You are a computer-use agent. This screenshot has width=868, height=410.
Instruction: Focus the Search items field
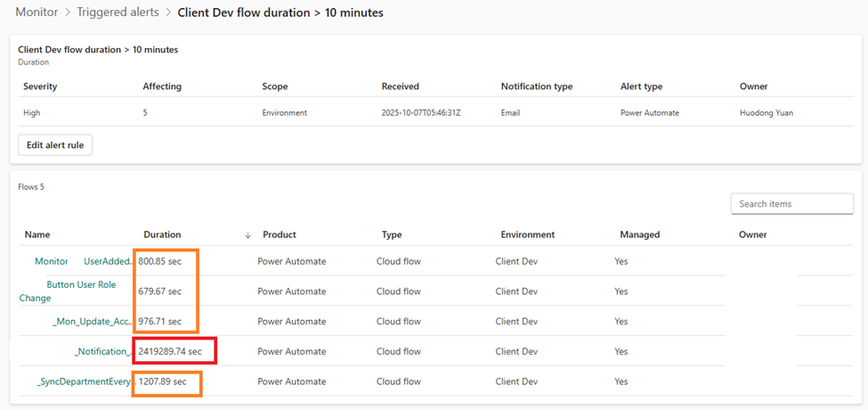[791, 204]
